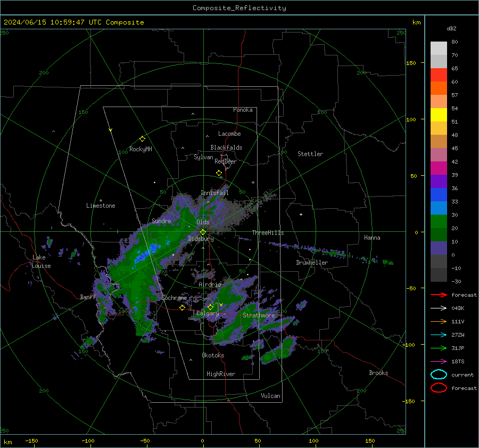
Task: Select the 39 dBZ magenta color swatch
Action: 439,168
